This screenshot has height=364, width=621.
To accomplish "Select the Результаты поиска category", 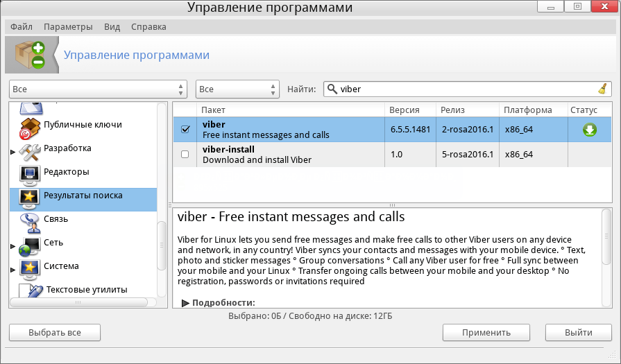I will point(83,196).
